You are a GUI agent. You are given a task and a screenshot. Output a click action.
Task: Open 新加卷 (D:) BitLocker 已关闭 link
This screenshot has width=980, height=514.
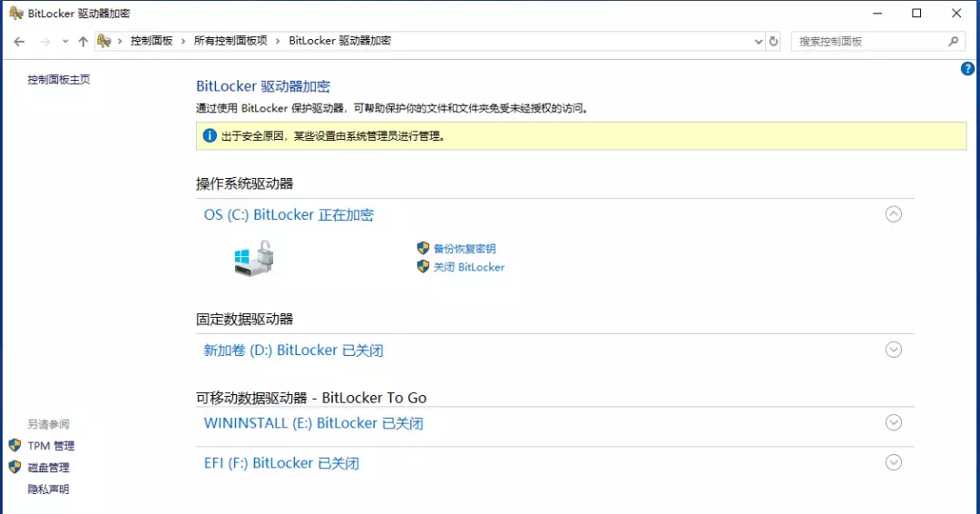coord(293,351)
